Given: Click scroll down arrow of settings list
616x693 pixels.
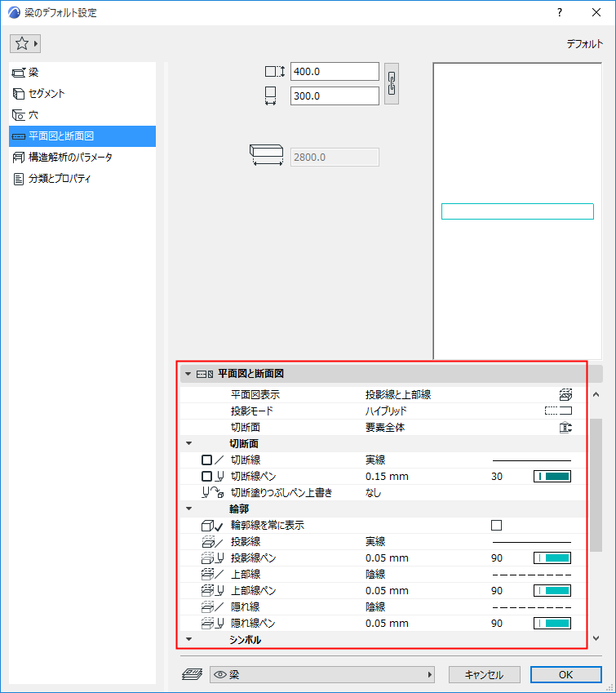Looking at the screenshot, I should [596, 638].
